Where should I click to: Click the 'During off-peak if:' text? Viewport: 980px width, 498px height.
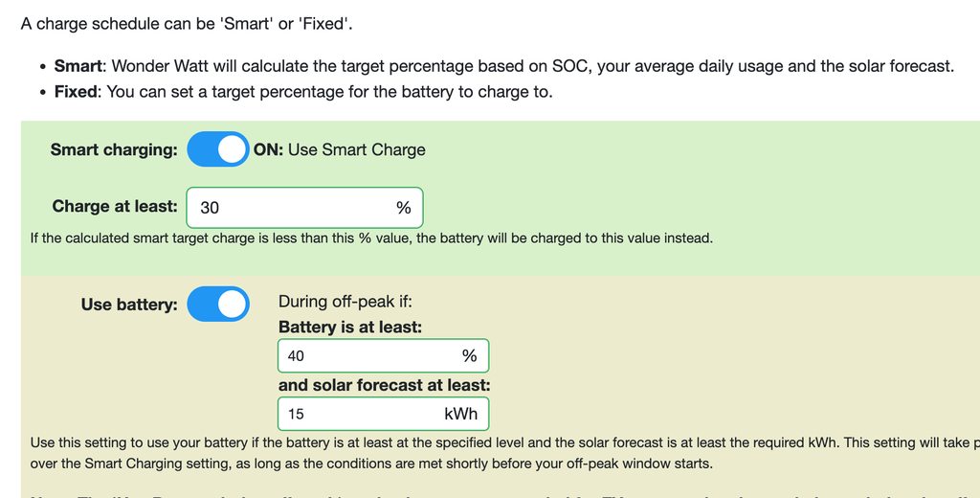tap(345, 303)
